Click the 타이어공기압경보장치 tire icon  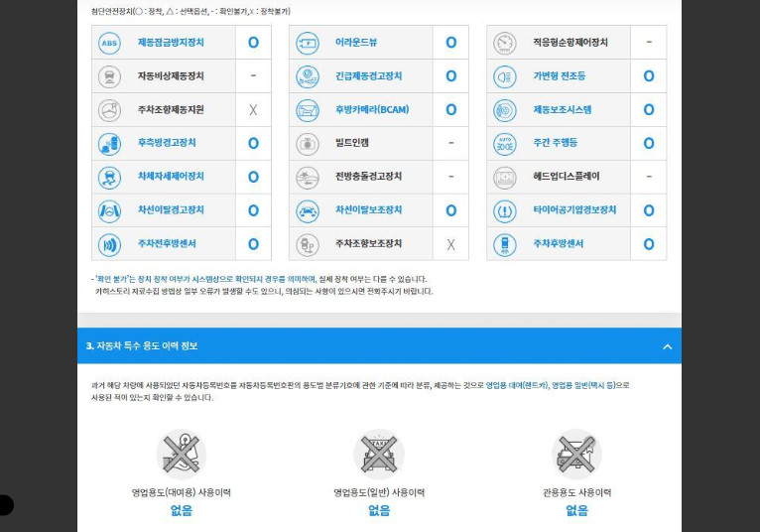point(505,211)
